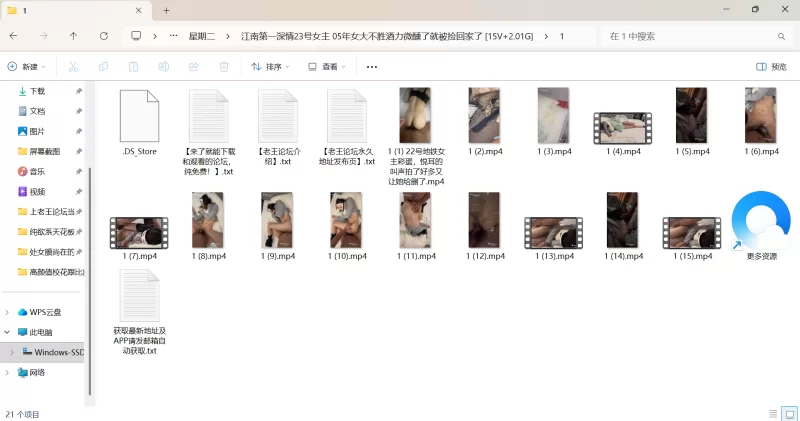The height and width of the screenshot is (421, 800).
Task: Click the navigation pane scrollbar
Action: click(x=90, y=281)
